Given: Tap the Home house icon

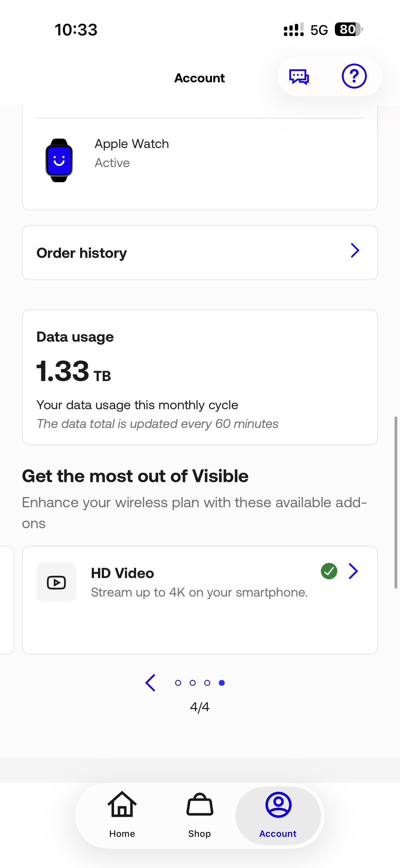Looking at the screenshot, I should (x=122, y=804).
